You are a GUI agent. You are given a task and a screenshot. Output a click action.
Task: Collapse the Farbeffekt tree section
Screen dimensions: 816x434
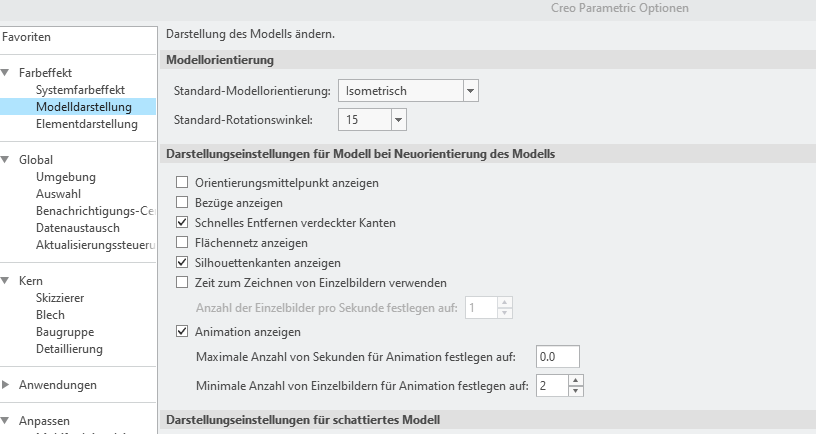(5, 73)
